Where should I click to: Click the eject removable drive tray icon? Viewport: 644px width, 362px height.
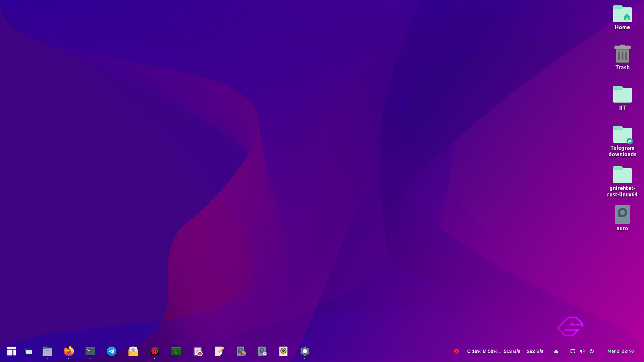[556, 351]
